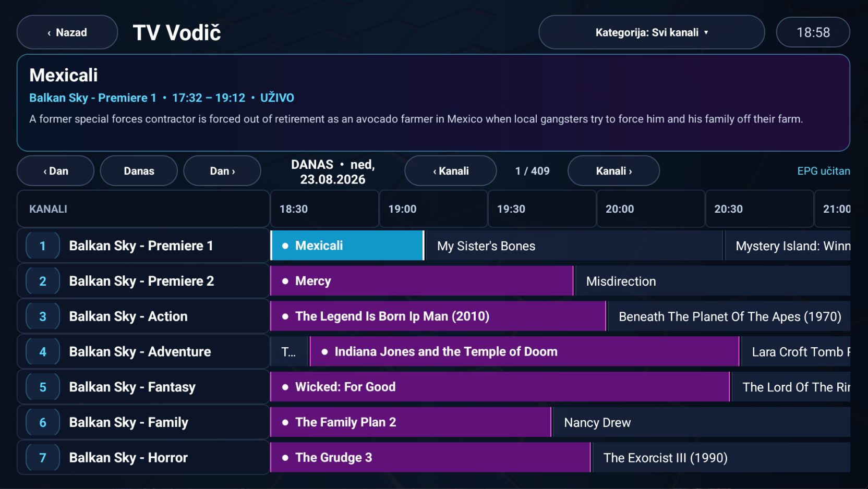Click the 20:30 time slot header
Image resolution: width=868 pixels, height=489 pixels.
point(759,209)
